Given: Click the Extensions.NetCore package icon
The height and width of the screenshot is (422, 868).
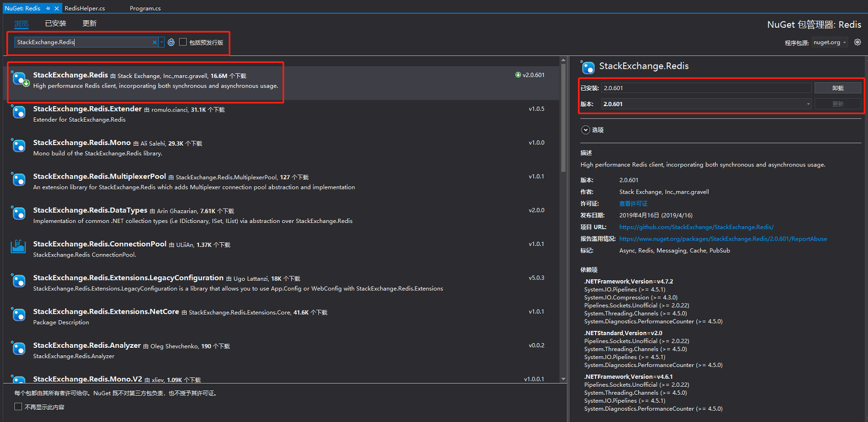Looking at the screenshot, I should coord(19,315).
